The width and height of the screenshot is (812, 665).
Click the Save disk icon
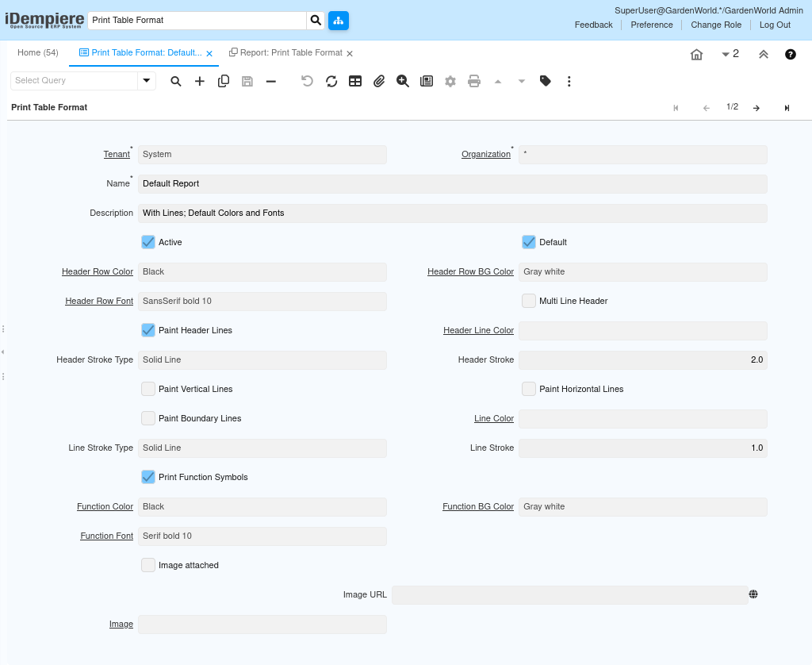[x=247, y=82]
